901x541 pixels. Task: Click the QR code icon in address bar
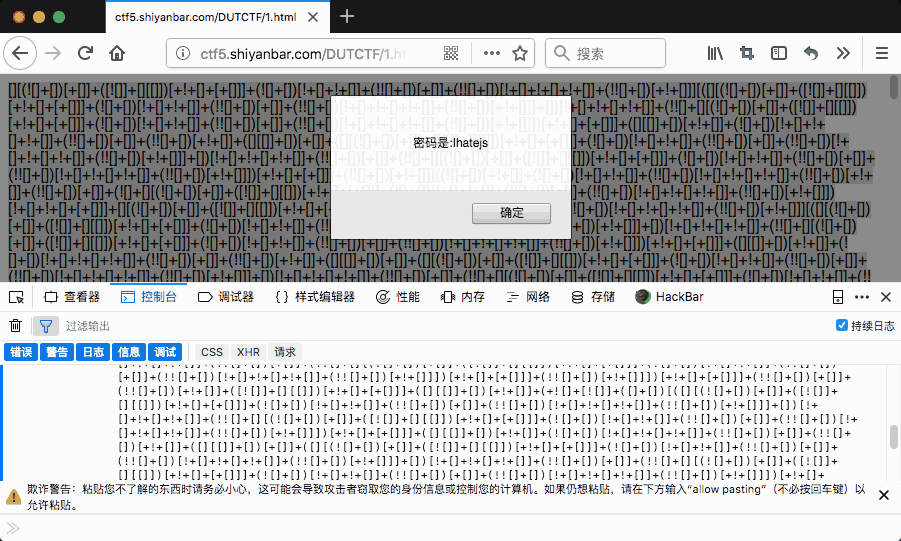click(451, 53)
